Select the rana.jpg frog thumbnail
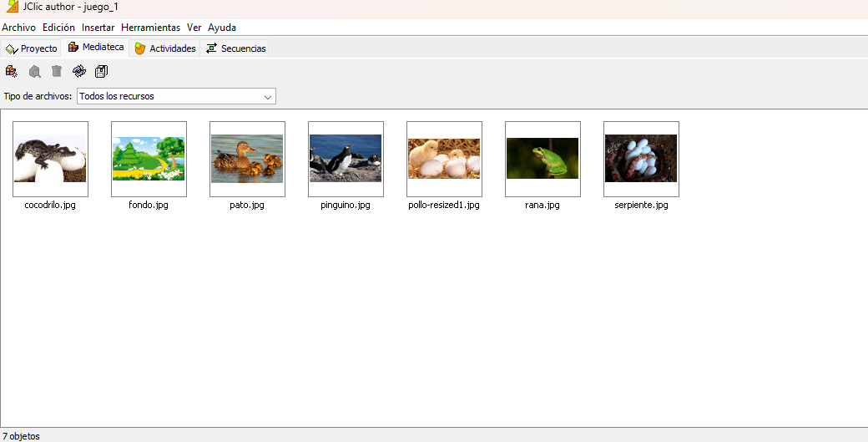The image size is (868, 442). pos(543,159)
